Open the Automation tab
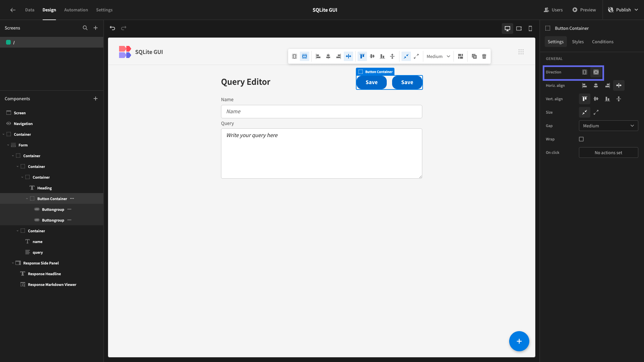The width and height of the screenshot is (644, 362). (76, 10)
